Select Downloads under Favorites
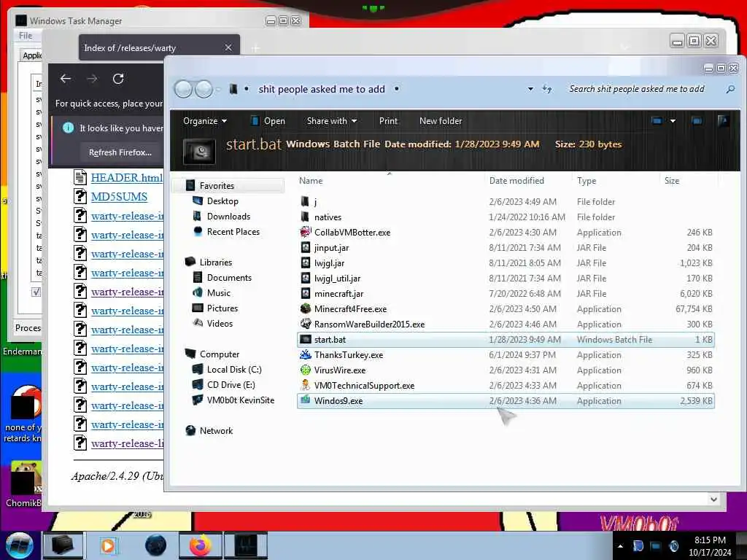Image resolution: width=747 pixels, height=560 pixels. click(228, 216)
